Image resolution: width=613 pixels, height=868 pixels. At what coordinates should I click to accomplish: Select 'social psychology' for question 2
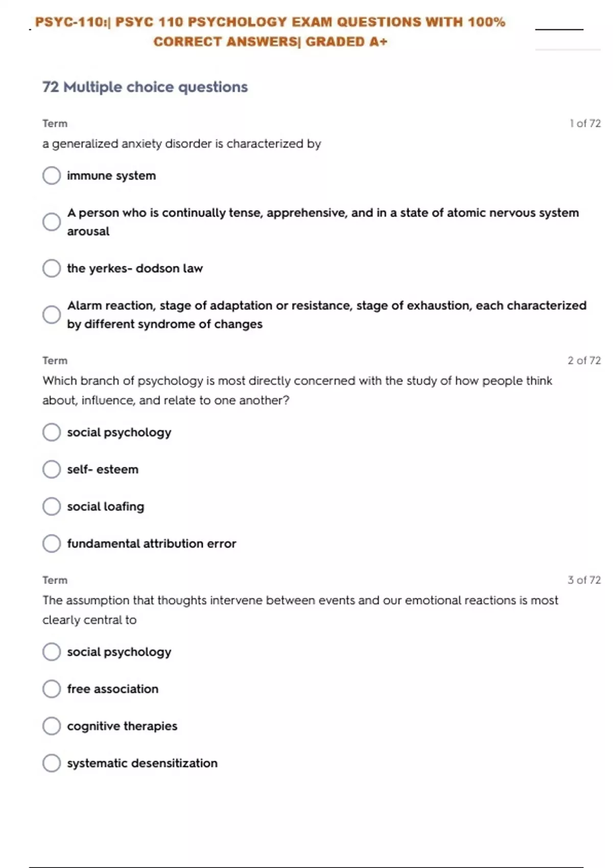pyautogui.click(x=52, y=432)
